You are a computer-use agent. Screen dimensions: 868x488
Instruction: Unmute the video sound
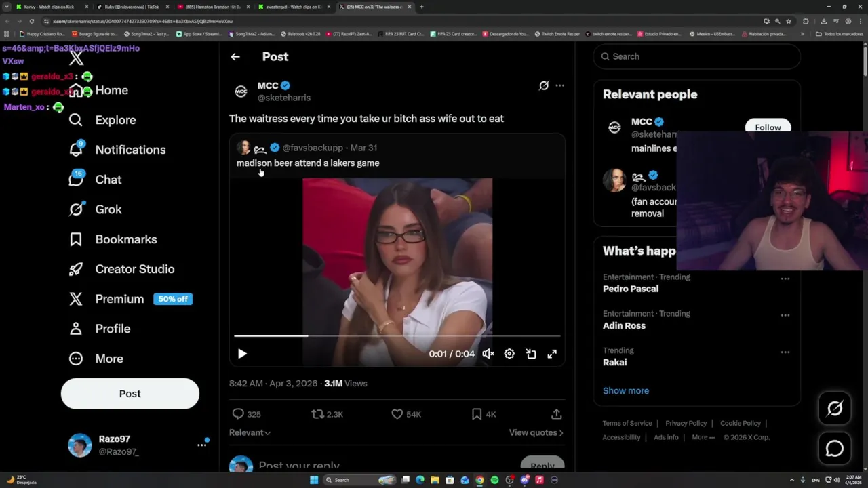point(488,354)
